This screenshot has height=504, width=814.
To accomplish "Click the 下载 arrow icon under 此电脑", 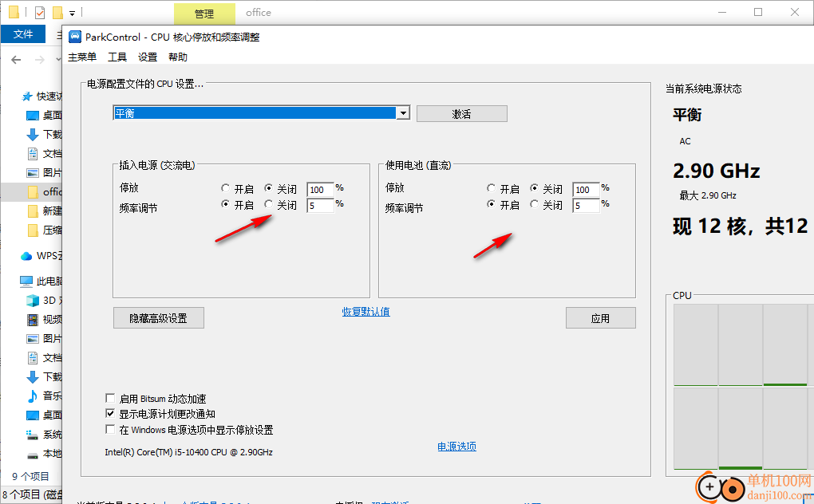I will tap(32, 377).
